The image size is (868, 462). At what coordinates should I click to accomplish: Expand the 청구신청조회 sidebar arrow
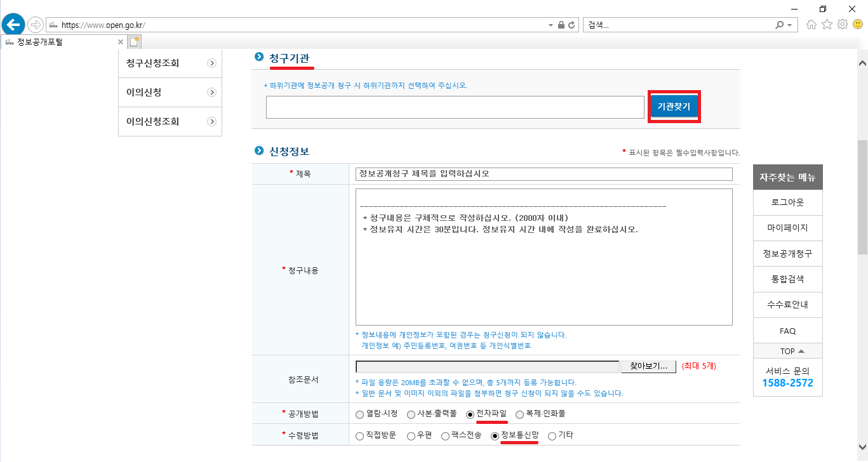212,63
